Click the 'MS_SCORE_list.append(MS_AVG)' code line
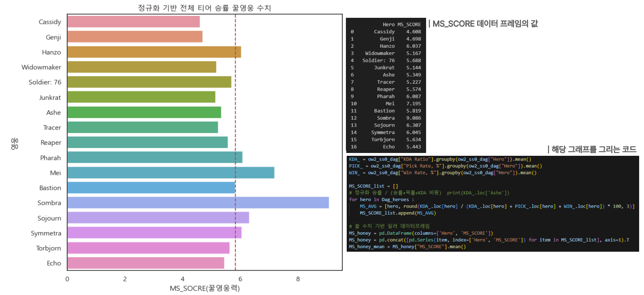This screenshot has height=295, width=644. pyautogui.click(x=398, y=213)
